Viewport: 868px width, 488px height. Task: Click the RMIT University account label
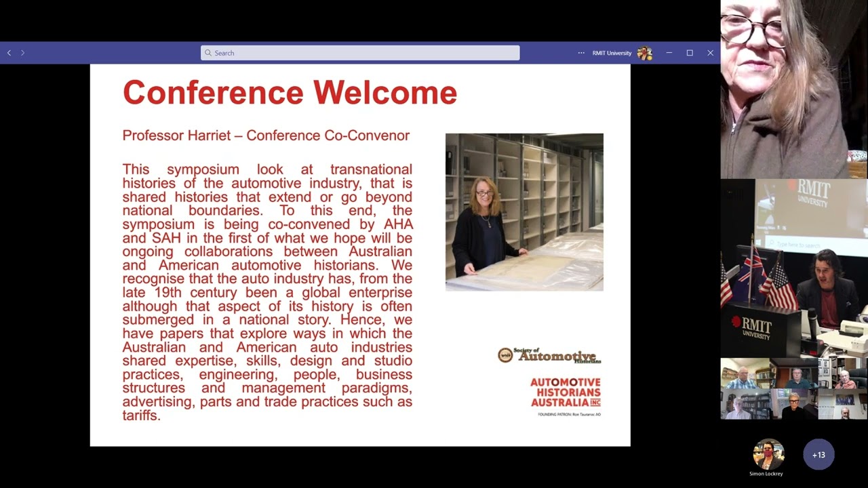pyautogui.click(x=612, y=53)
